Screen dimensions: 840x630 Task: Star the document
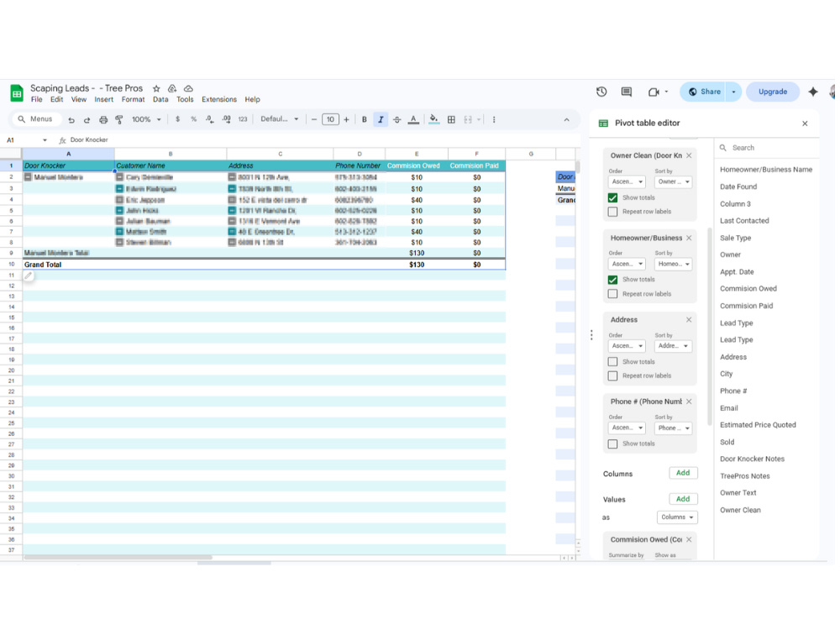(x=156, y=88)
